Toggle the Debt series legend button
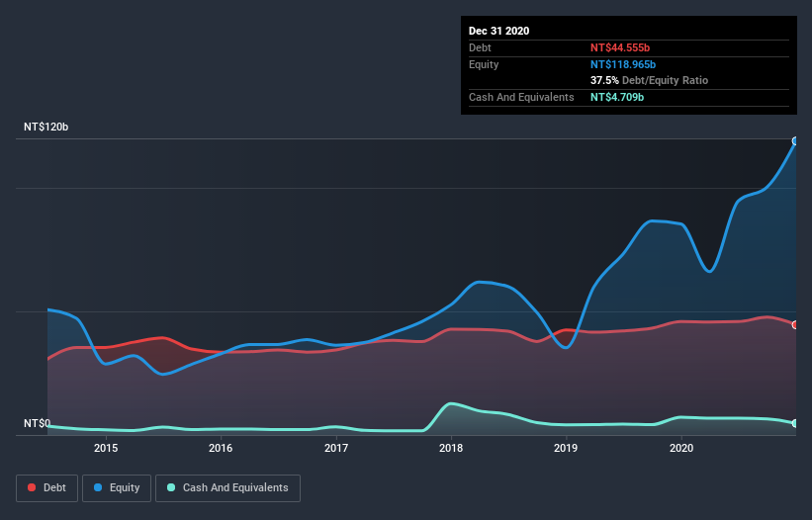 (x=46, y=488)
